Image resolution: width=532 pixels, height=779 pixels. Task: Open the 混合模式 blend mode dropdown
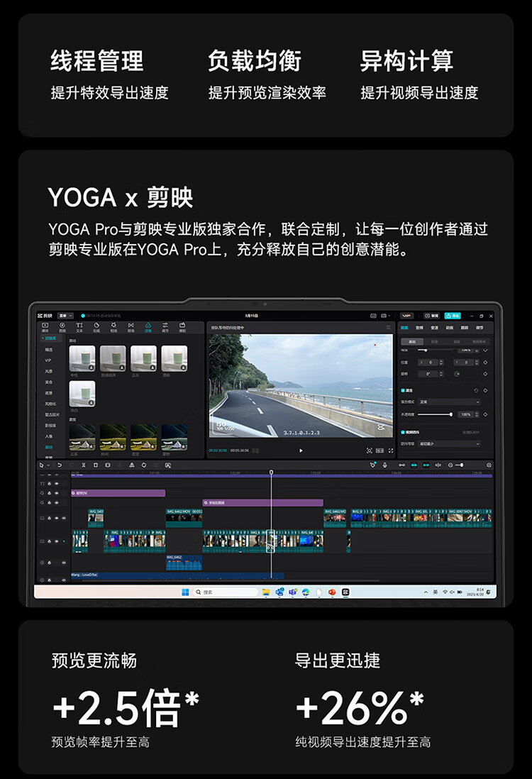449,402
